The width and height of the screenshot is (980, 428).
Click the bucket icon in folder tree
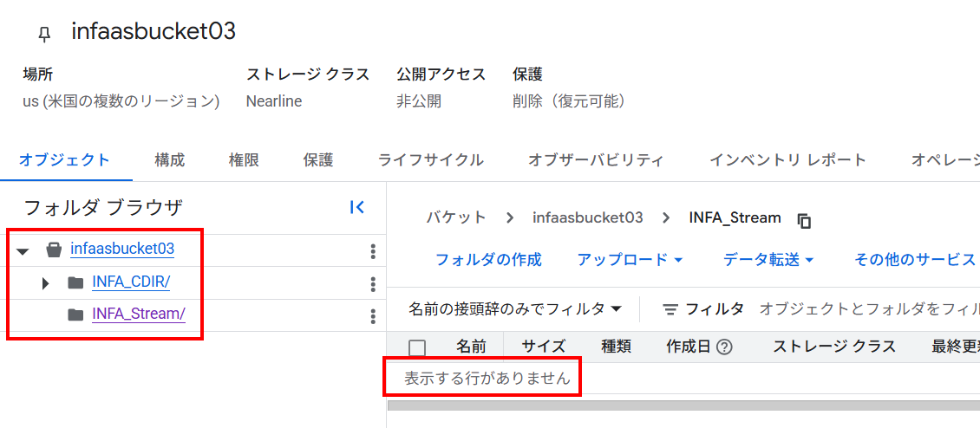click(x=55, y=250)
